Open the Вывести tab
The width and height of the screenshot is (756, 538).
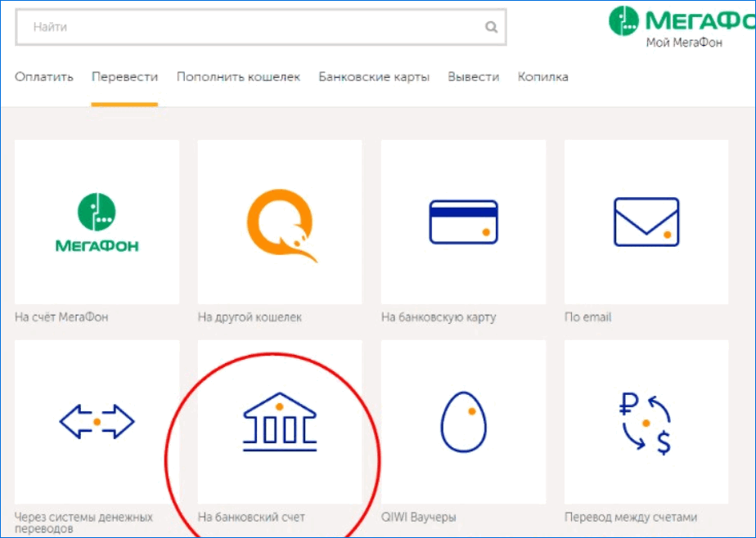click(473, 77)
